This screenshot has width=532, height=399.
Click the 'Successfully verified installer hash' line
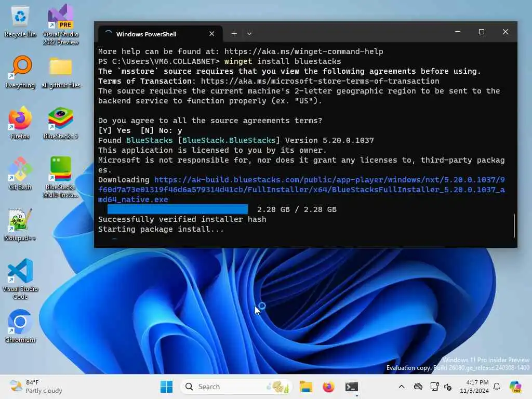182,220
